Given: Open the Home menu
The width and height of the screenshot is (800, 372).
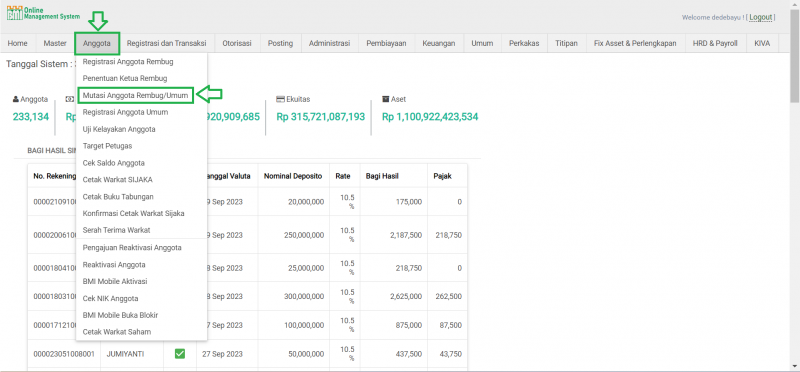Looking at the screenshot, I should 18,43.
